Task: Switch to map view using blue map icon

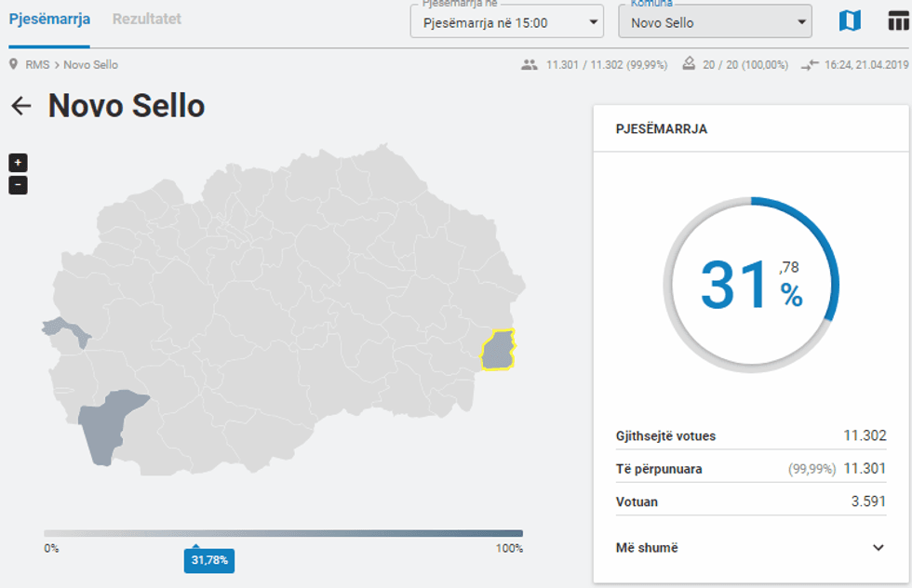Action: pyautogui.click(x=850, y=20)
